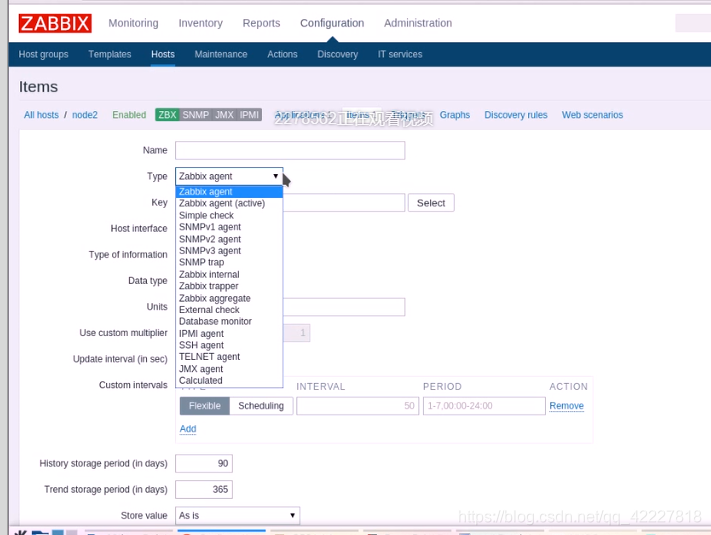This screenshot has height=535, width=711.
Task: Open IT services submenu
Action: tap(400, 54)
